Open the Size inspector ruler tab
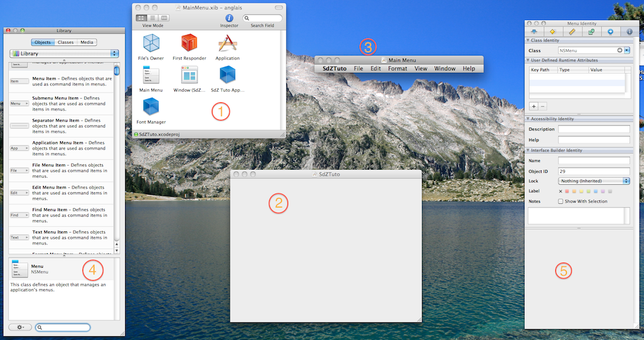 (572, 31)
